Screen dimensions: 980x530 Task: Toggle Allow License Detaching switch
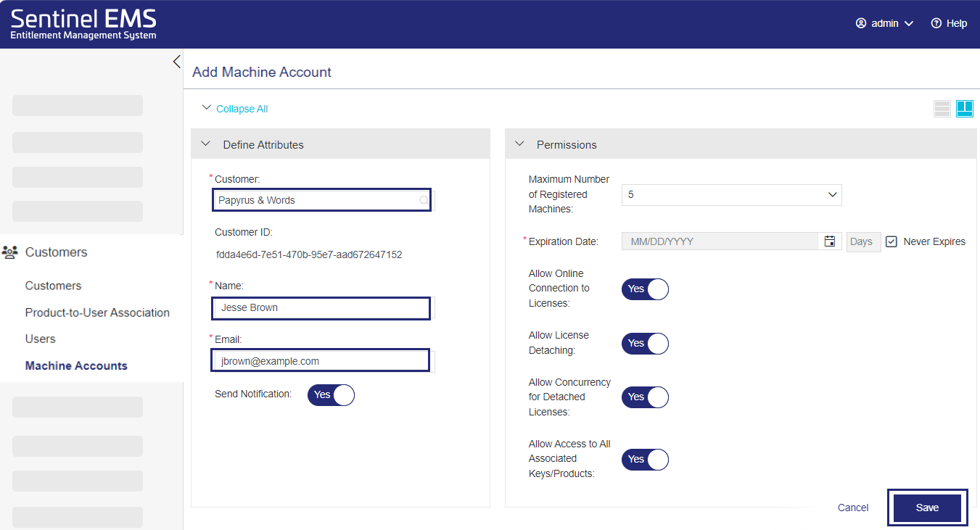click(645, 344)
